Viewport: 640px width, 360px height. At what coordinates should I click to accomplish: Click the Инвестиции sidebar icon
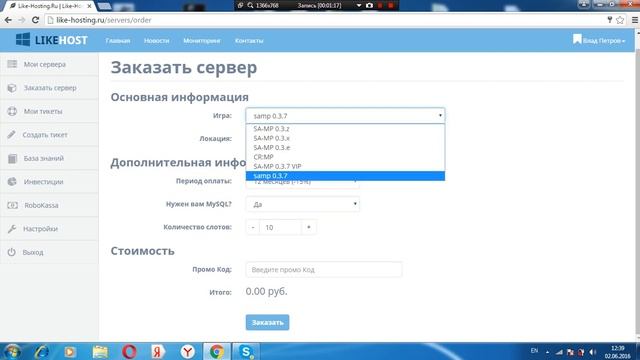[12, 182]
